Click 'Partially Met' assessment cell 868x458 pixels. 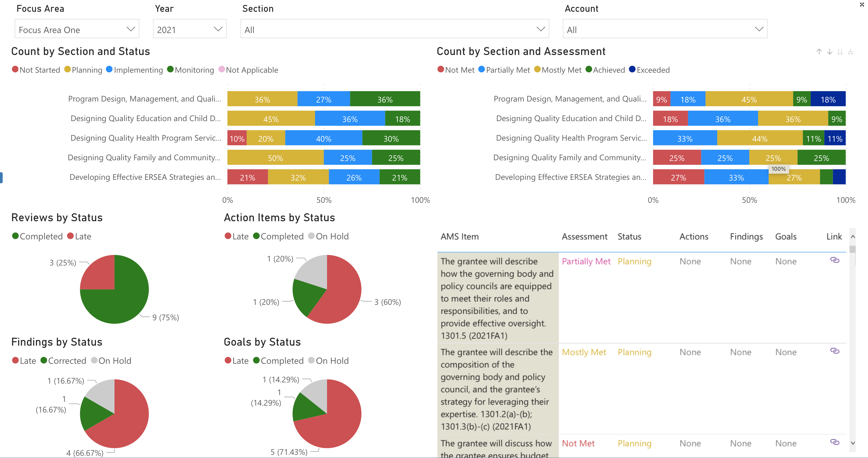coord(586,261)
